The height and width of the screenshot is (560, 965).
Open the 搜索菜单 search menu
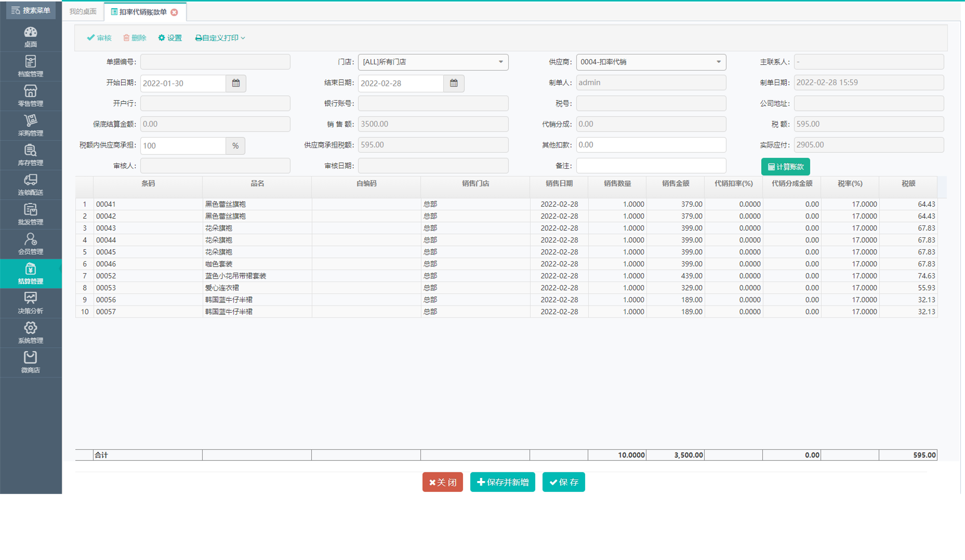point(31,10)
